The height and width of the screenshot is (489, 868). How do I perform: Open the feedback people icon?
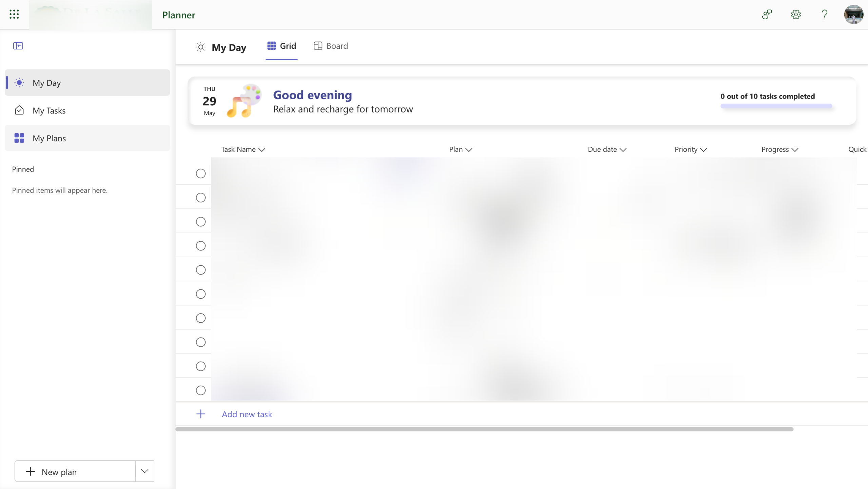coord(767,14)
